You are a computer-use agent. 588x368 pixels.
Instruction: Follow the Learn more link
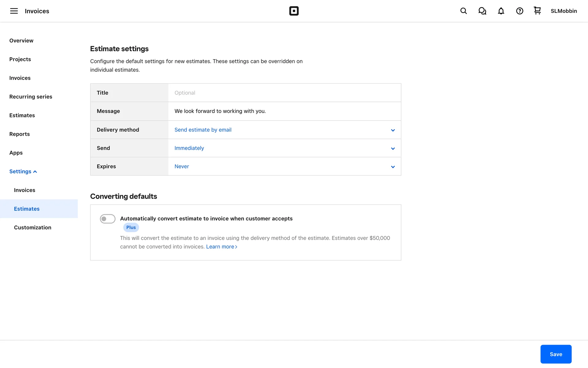tap(221, 247)
